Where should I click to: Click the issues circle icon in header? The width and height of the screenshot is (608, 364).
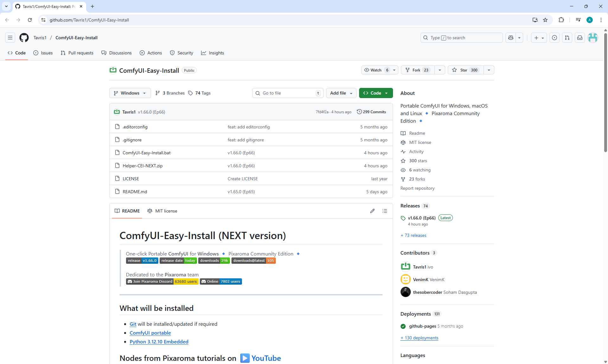(x=554, y=38)
